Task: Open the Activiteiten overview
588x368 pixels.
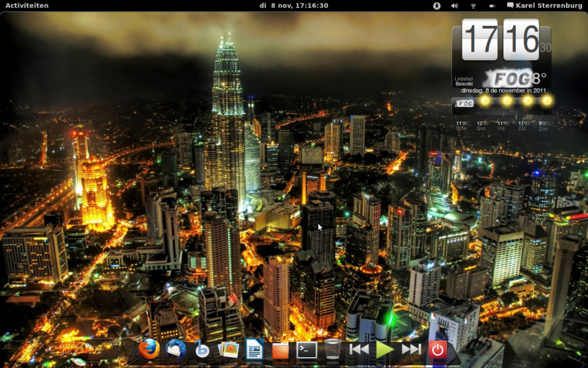Action: [27, 5]
